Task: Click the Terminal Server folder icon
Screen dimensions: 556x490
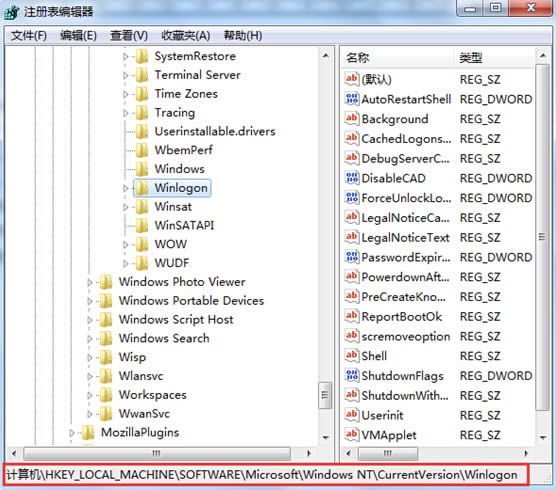Action: tap(142, 75)
